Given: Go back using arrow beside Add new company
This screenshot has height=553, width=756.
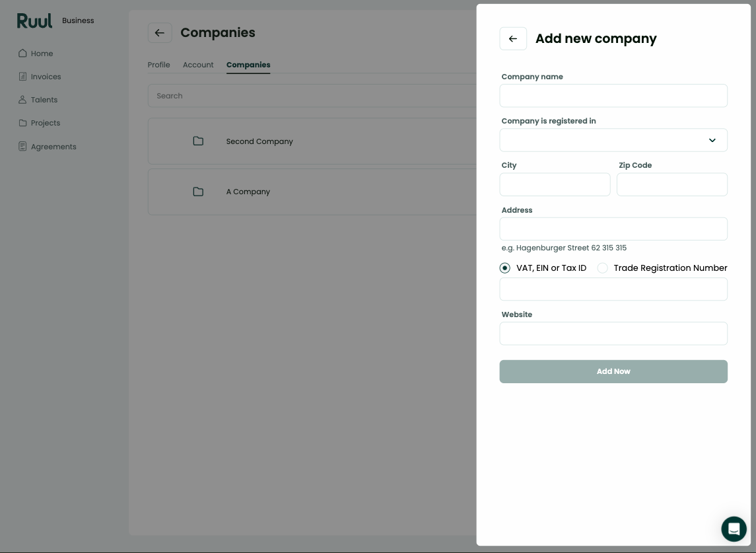Looking at the screenshot, I should tap(513, 38).
